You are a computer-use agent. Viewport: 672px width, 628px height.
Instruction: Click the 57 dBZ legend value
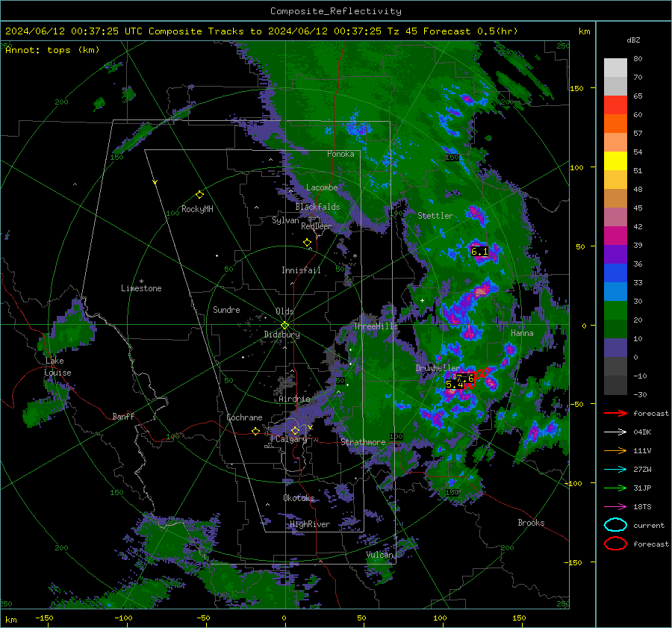(638, 134)
